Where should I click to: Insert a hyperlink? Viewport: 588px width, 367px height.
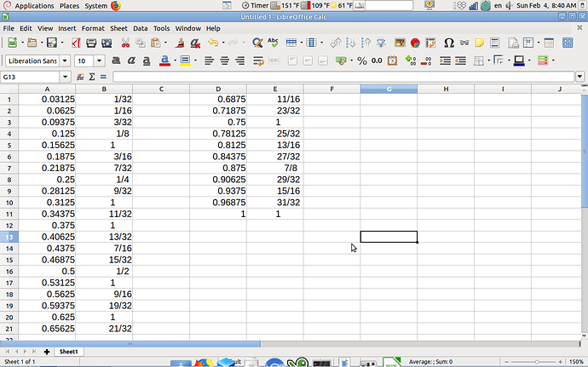click(x=464, y=43)
